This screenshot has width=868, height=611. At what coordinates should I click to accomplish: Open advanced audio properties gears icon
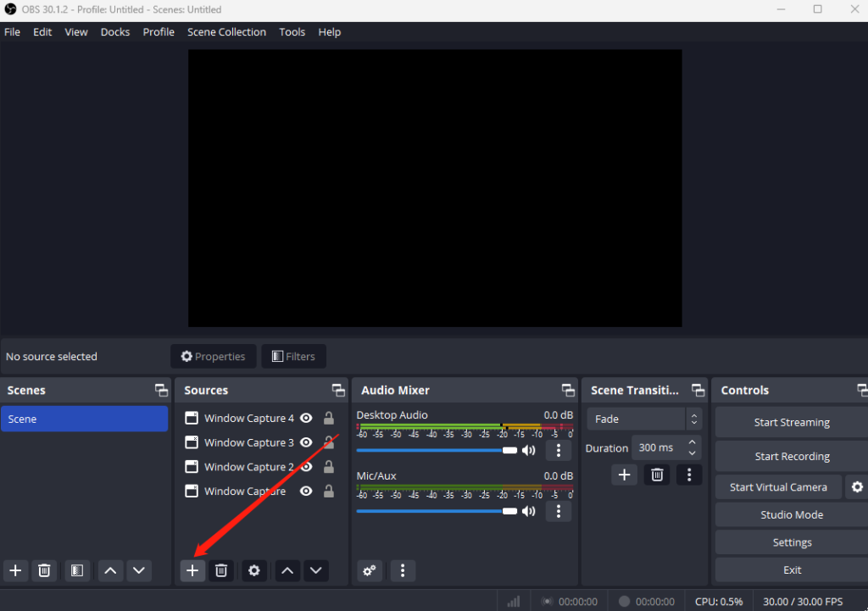pyautogui.click(x=370, y=570)
